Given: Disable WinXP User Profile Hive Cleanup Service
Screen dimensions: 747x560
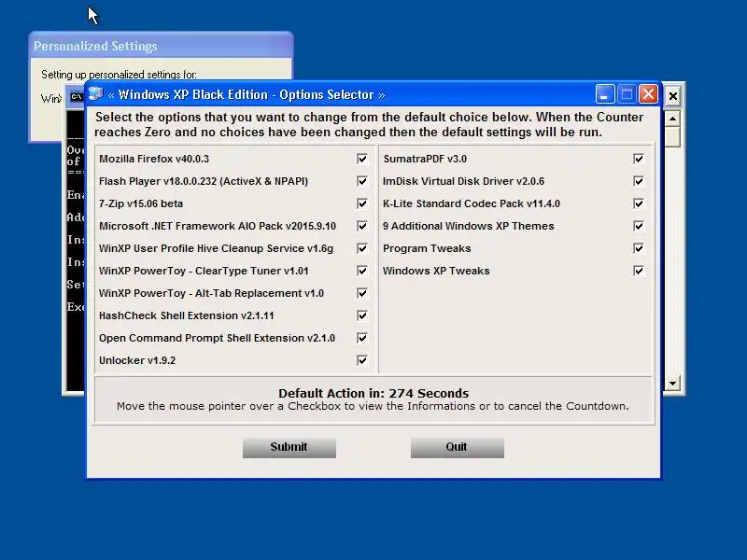Looking at the screenshot, I should 362,248.
